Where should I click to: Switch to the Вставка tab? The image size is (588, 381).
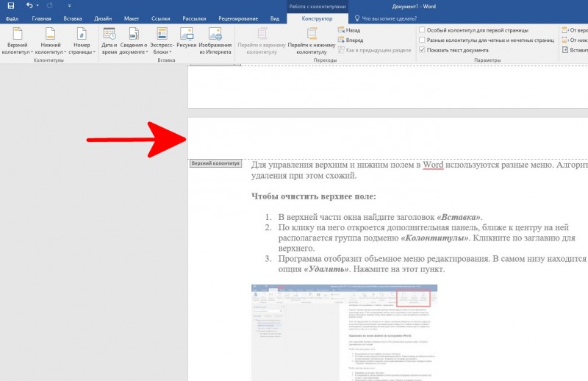tap(72, 18)
